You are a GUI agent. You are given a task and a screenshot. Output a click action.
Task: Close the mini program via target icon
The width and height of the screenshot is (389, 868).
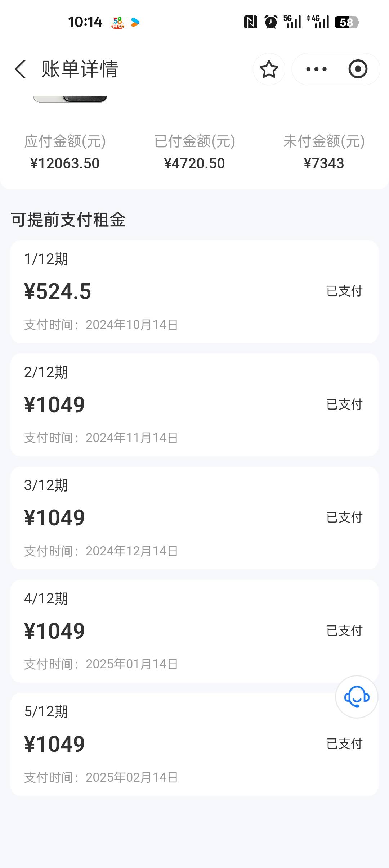click(x=358, y=69)
